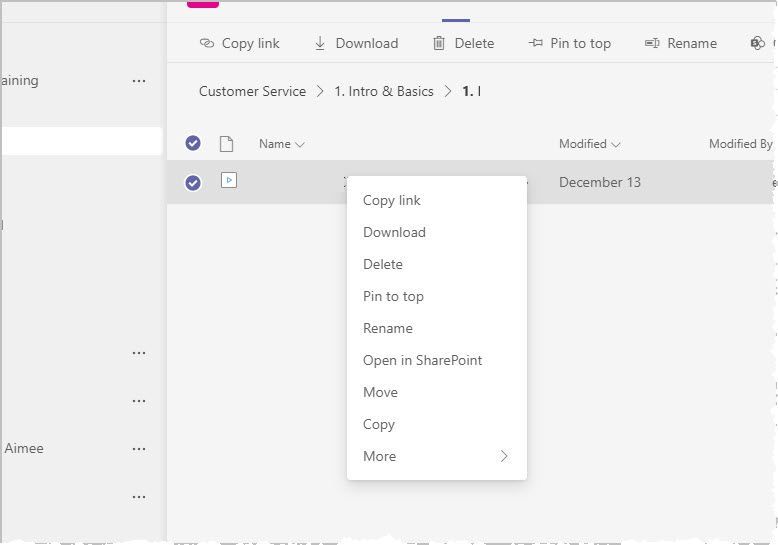Click the video file type icon
Viewport: 778px width, 545px height.
tap(229, 181)
